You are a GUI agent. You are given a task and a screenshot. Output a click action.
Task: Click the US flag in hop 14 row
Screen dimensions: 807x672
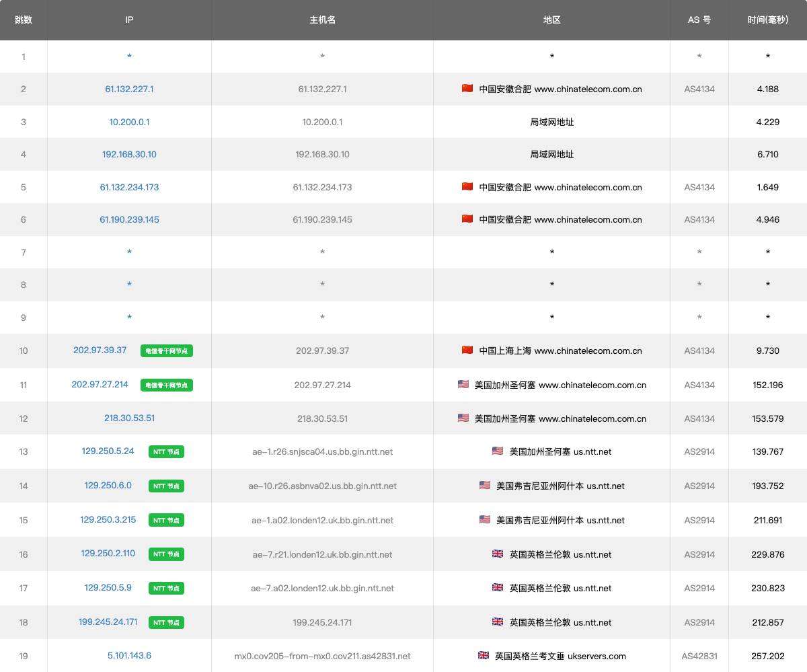pos(485,485)
